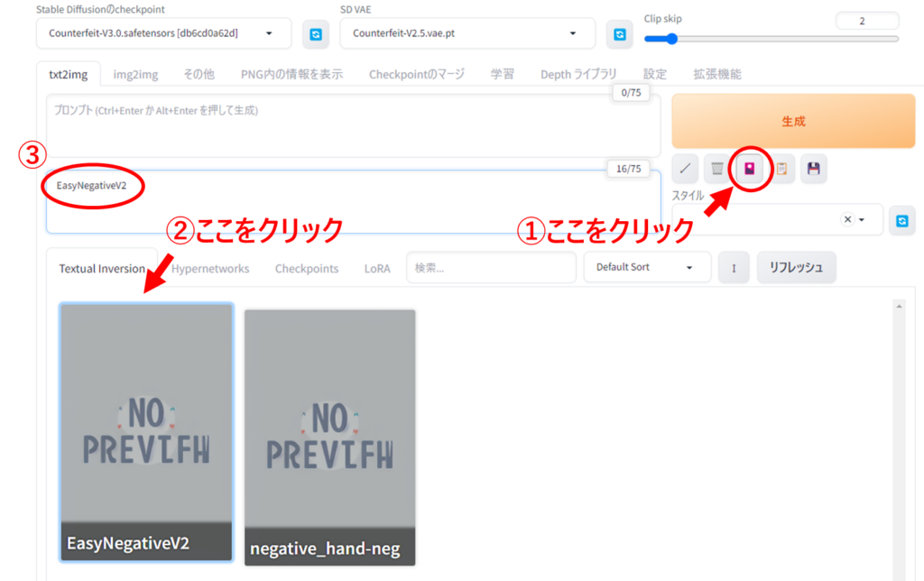Click the floppy disk save style icon
Screen dimensions: 924x581
pos(813,169)
